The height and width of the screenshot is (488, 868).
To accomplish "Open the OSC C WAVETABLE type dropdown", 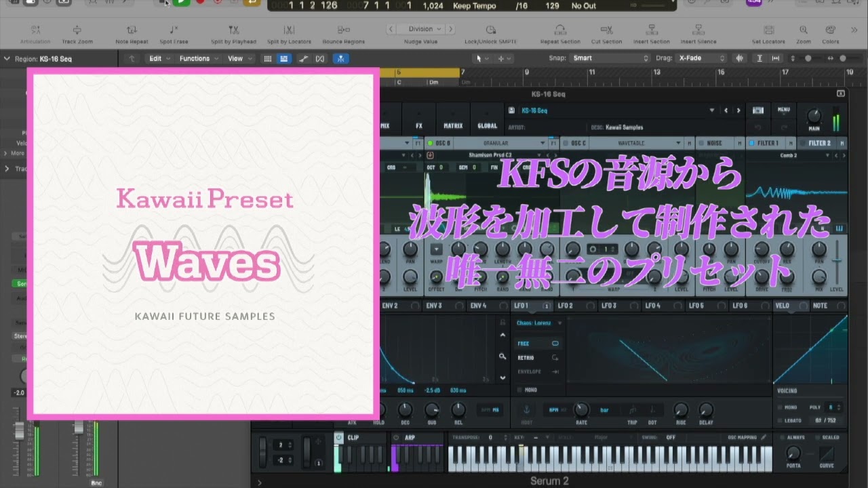I will pos(637,143).
